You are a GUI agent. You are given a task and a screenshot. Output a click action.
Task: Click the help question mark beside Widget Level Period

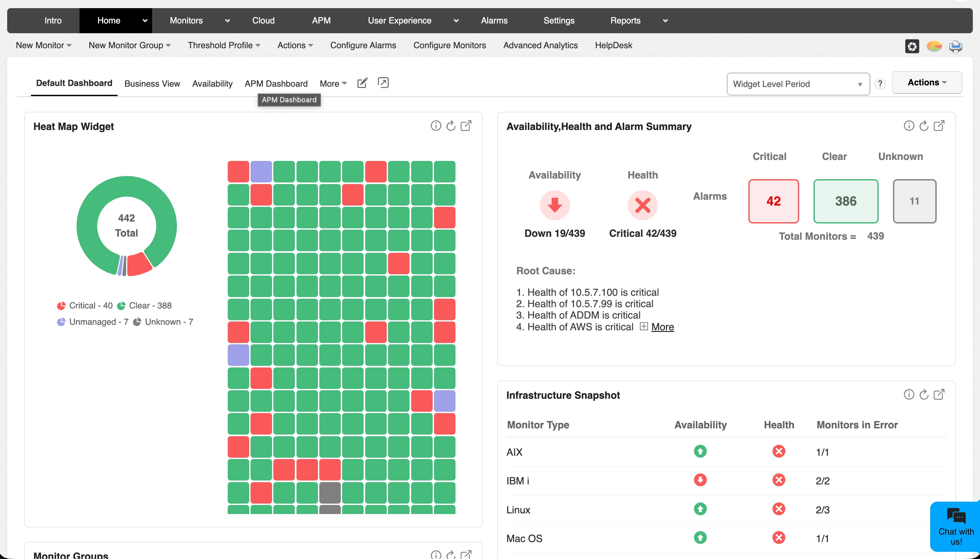tap(880, 84)
